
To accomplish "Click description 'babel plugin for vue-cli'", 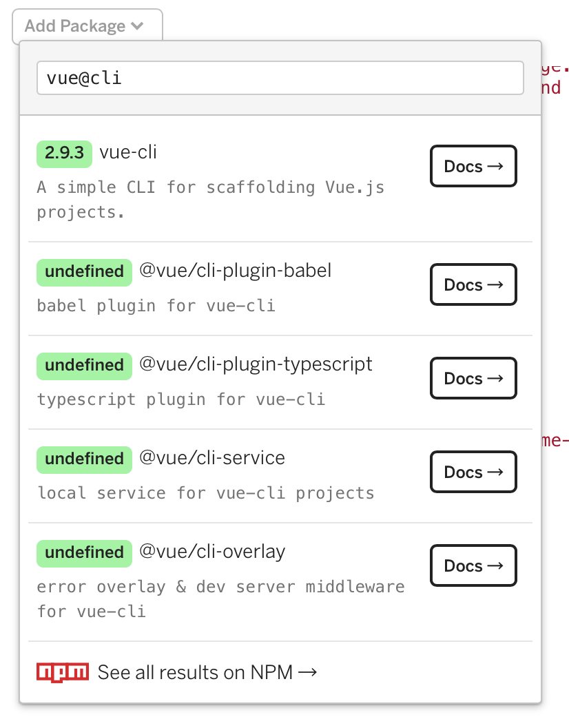I will [x=156, y=306].
